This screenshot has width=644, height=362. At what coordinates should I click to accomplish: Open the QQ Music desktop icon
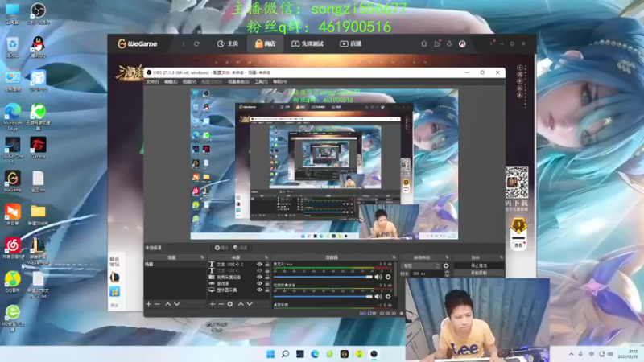(x=13, y=282)
